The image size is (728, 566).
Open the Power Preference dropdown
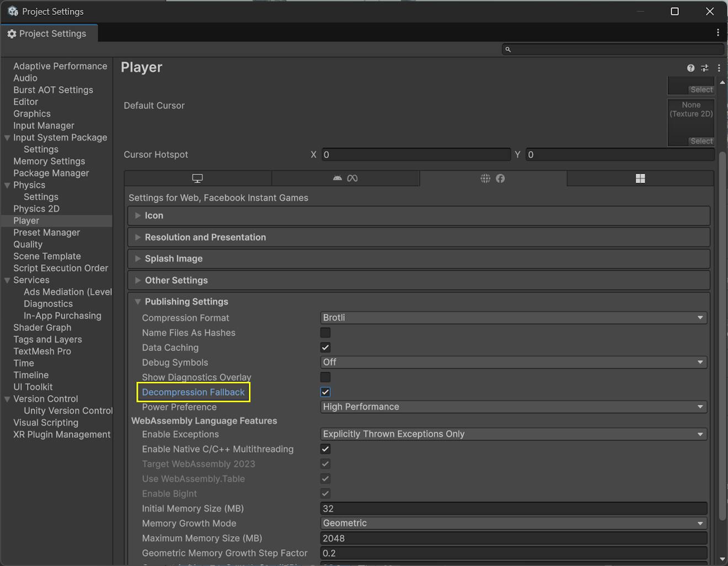click(x=513, y=407)
